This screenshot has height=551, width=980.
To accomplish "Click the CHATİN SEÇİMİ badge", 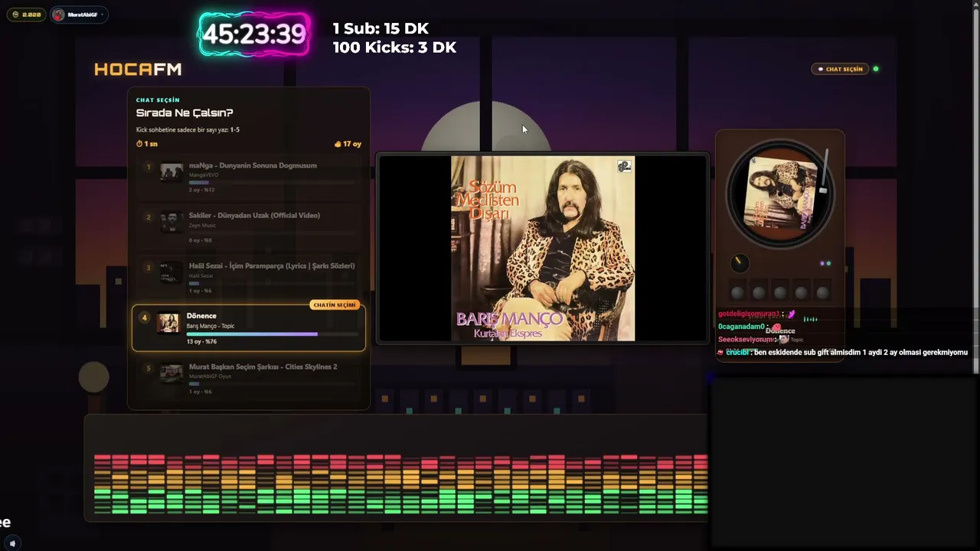I will click(x=335, y=305).
